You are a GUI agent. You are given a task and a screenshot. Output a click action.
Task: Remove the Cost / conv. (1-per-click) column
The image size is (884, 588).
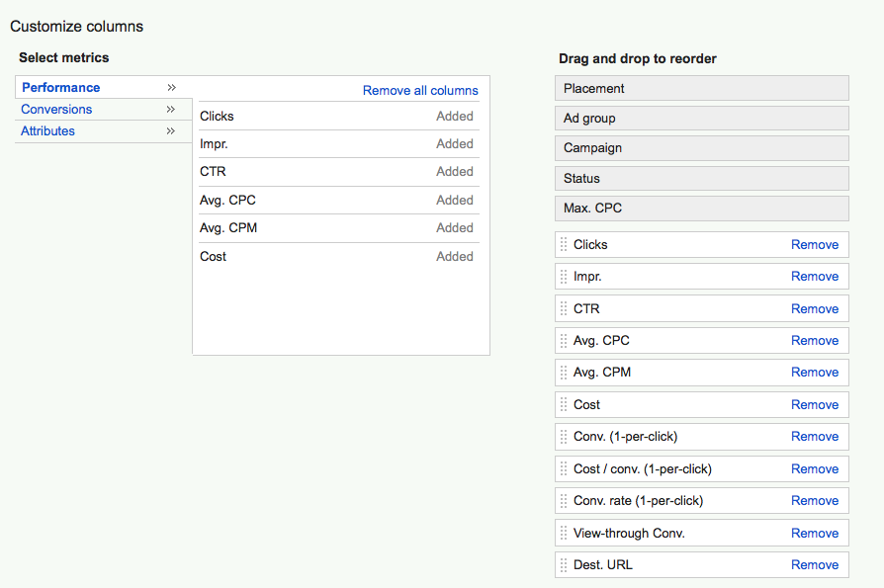(815, 468)
